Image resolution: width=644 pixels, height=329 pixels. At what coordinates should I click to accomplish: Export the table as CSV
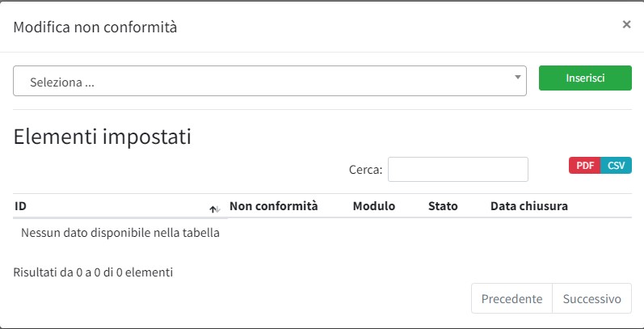pos(617,165)
